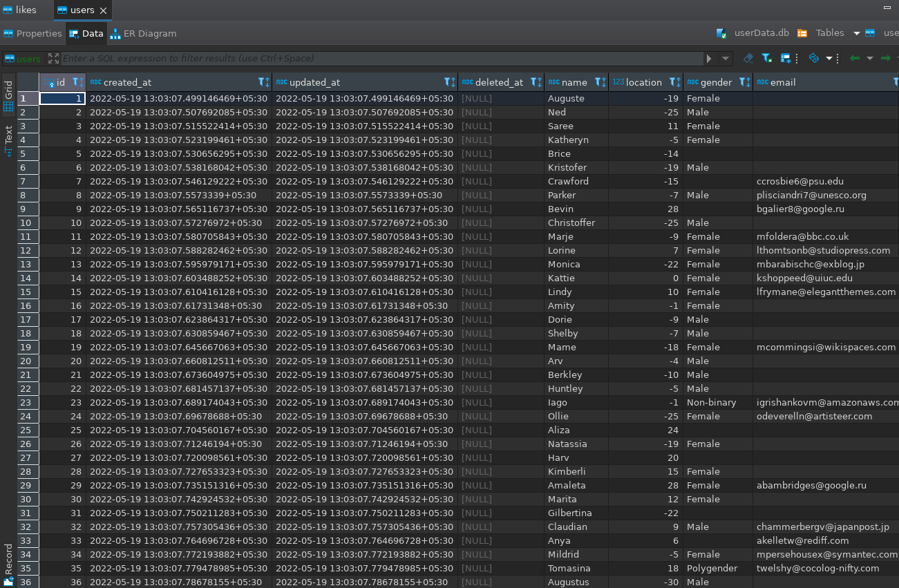The image size is (899, 588).
Task: Select the Data sub-tab
Action: 86,33
